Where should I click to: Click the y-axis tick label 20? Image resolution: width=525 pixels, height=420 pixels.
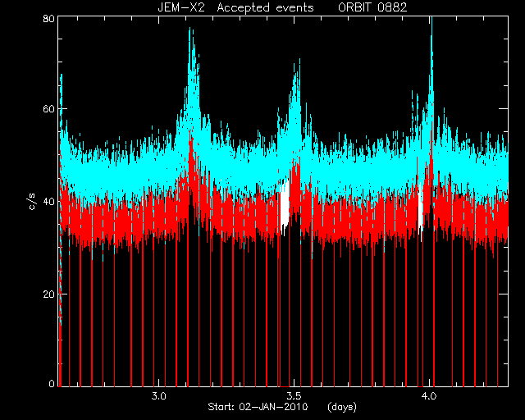click(48, 294)
